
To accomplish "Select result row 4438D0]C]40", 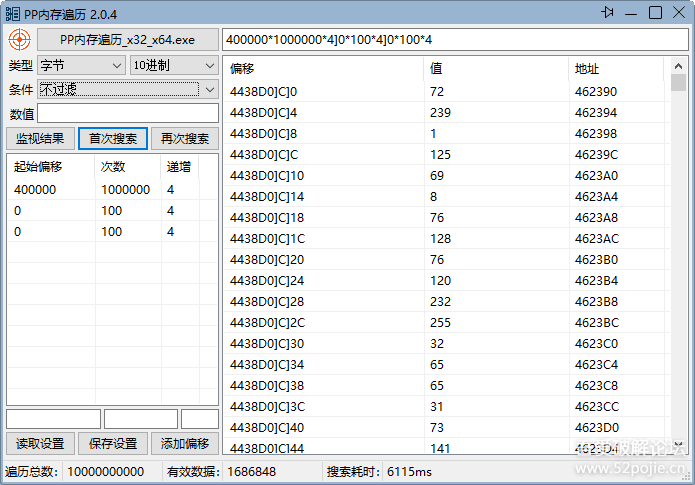I will (447, 427).
